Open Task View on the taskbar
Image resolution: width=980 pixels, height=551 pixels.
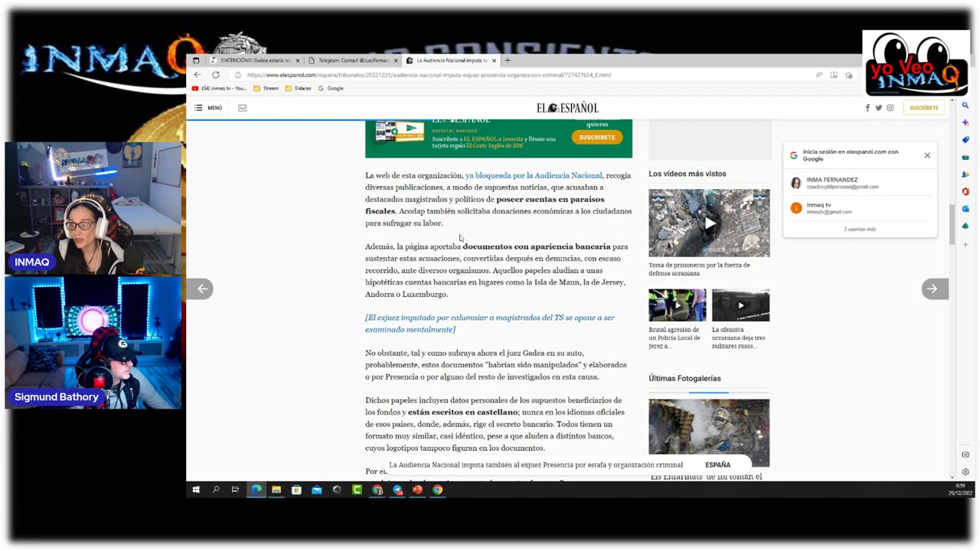coord(235,490)
